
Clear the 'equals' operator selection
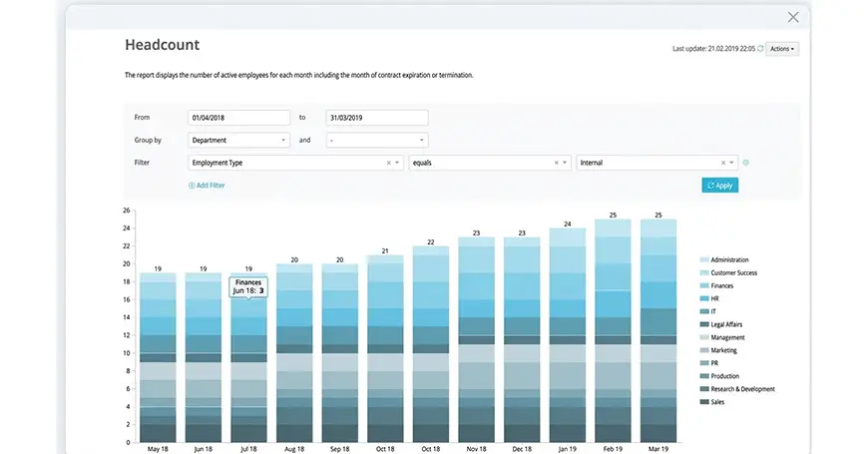(x=556, y=163)
